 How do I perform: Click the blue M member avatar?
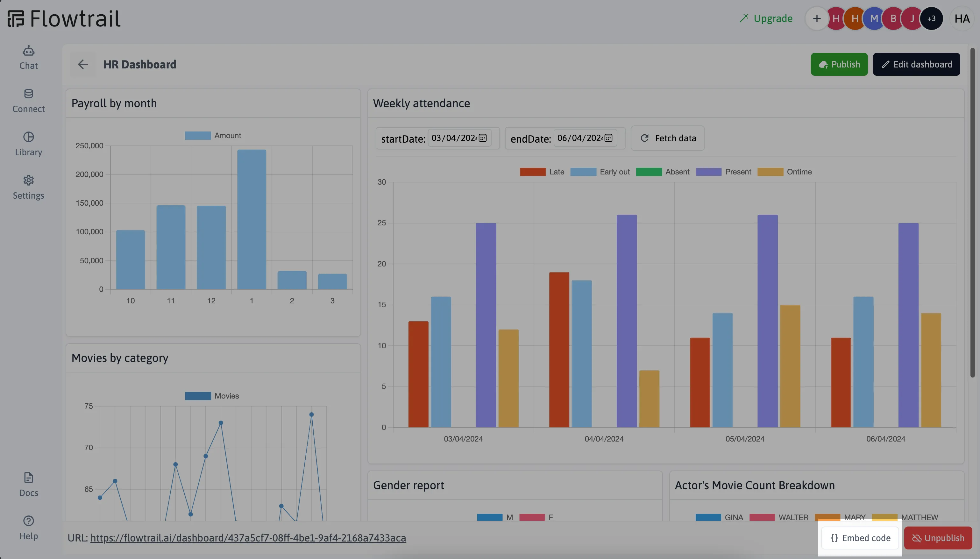[874, 18]
